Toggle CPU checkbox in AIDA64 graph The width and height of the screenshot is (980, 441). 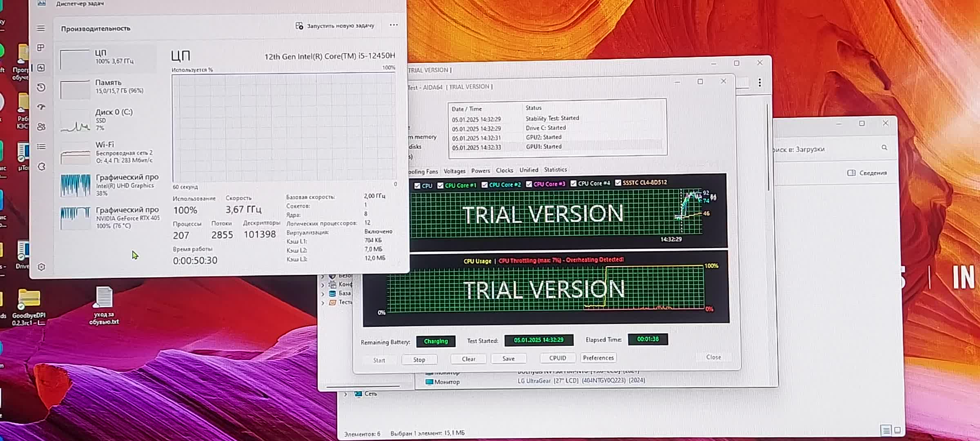coord(417,186)
